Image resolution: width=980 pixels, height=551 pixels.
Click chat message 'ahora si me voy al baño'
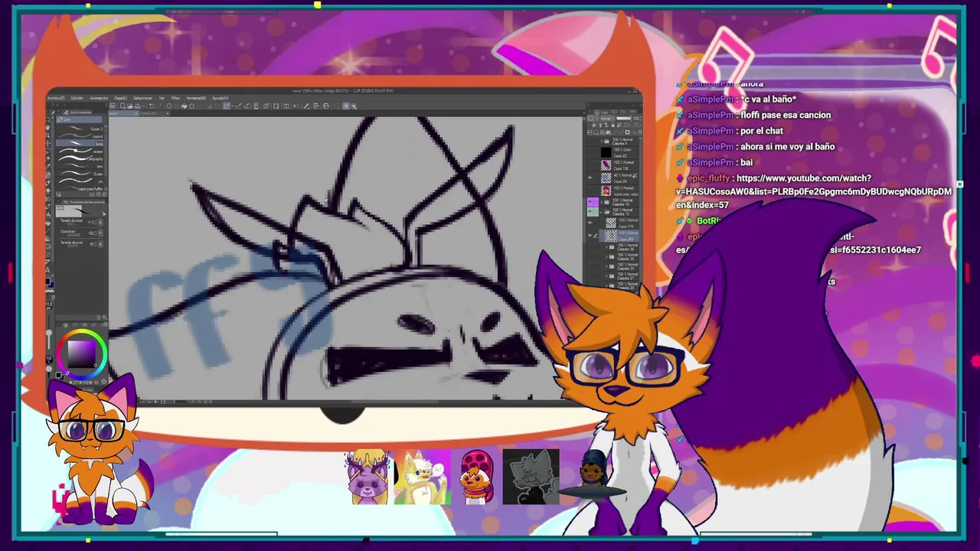point(787,147)
